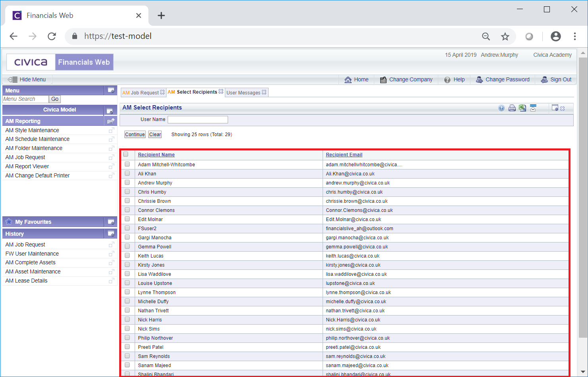Toggle the History panel icon
Screen dimensions: 588x377
111,234
